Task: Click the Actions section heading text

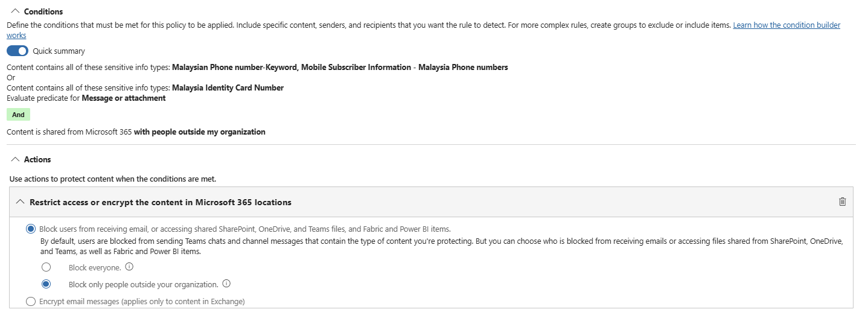Action: [37, 159]
